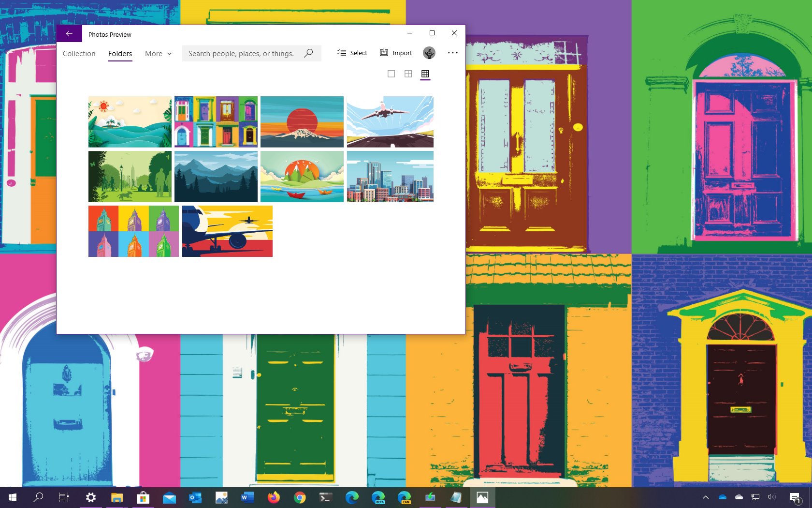Open Word from the taskbar
This screenshot has height=508, width=812.
pyautogui.click(x=247, y=497)
